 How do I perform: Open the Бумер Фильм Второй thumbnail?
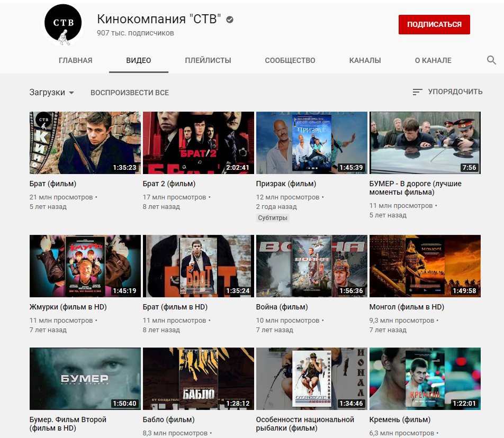[85, 379]
